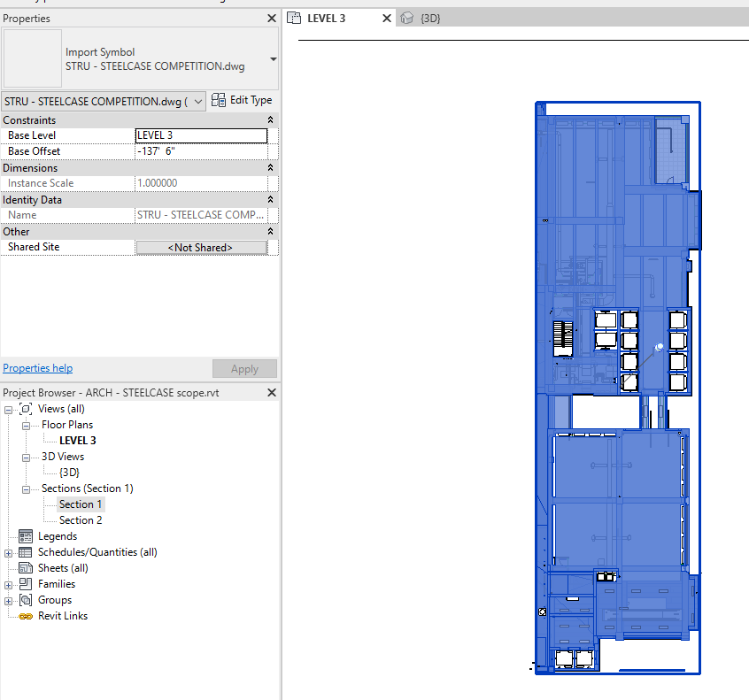
Task: Open the STRU - STEELCASE COMPETITION type selector dropdown
Action: (x=197, y=100)
